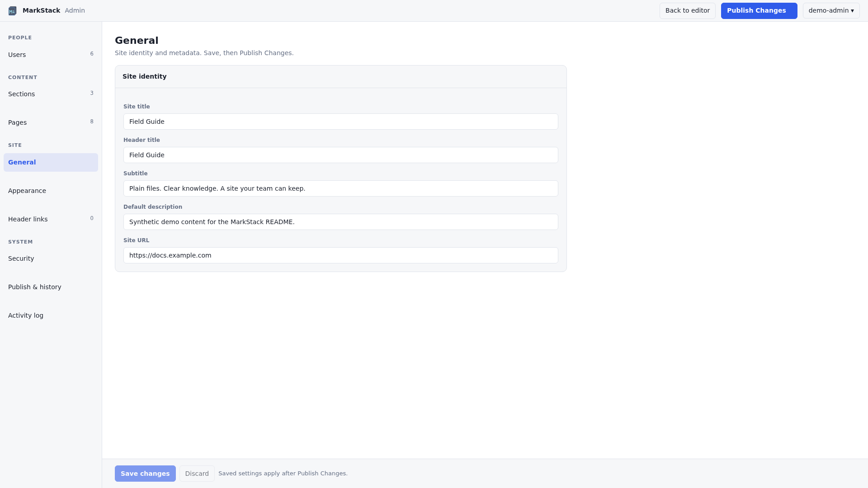This screenshot has height=488, width=868.
Task: Click the Pages count badge 8
Action: click(x=92, y=122)
